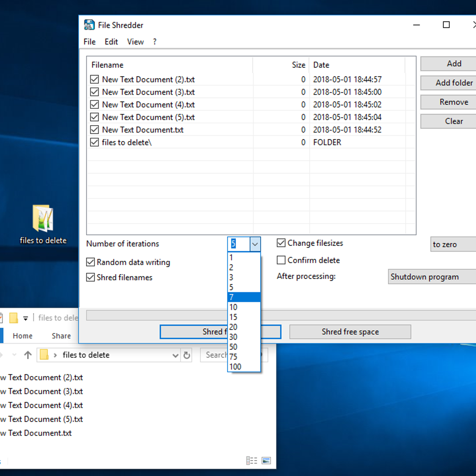The height and width of the screenshot is (476, 476).
Task: Click the Add folder button
Action: pos(448,83)
